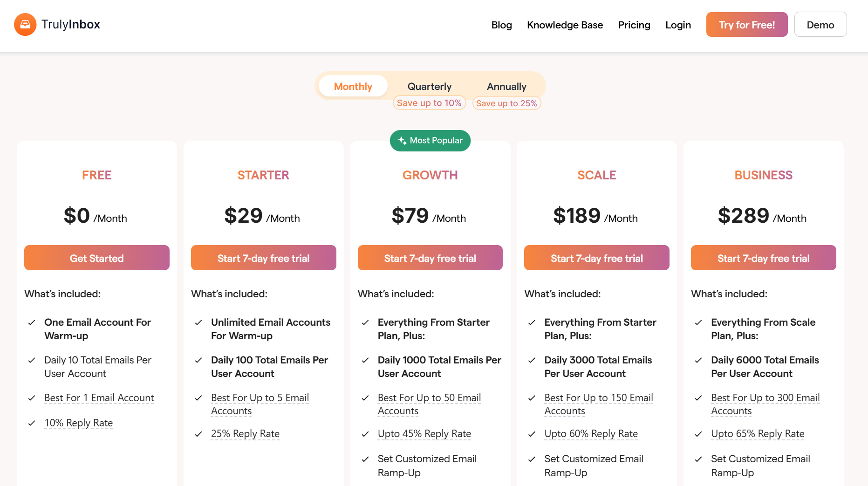Select Monthly billing option

pyautogui.click(x=353, y=86)
